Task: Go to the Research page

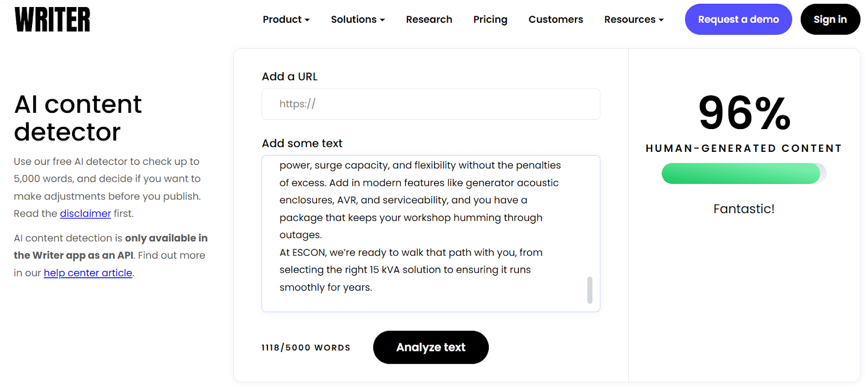Action: (429, 20)
